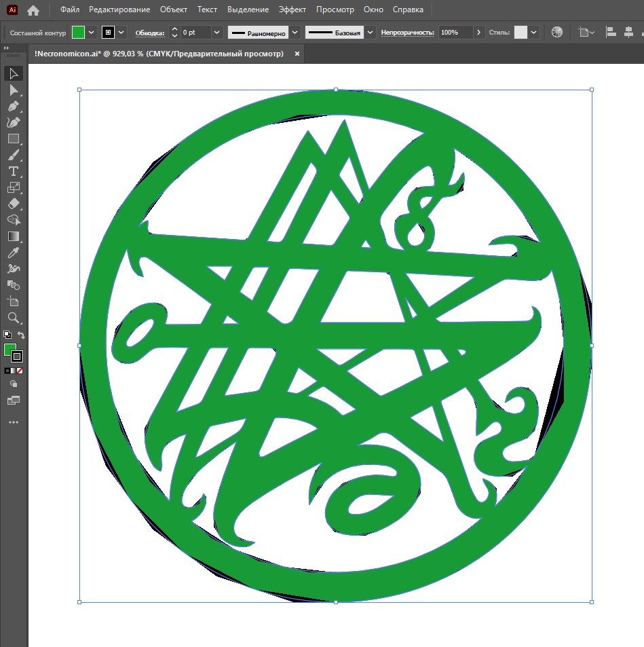Select the Artboard tool
The height and width of the screenshot is (647, 644).
pos(13,301)
